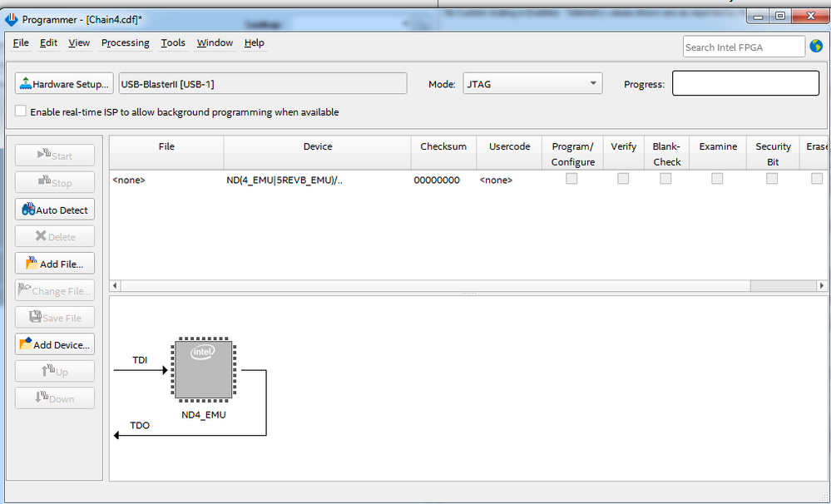The width and height of the screenshot is (831, 504).
Task: Tick the Verify checkbox in device row
Action: coord(623,179)
